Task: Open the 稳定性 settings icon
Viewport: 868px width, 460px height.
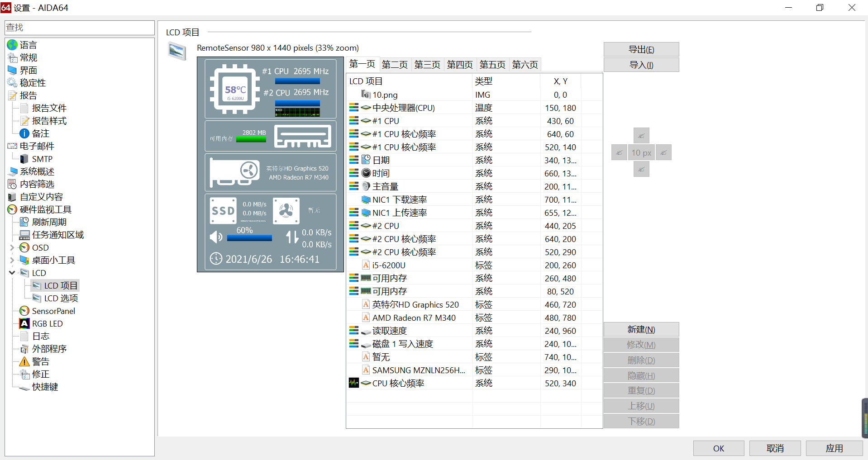Action: (x=12, y=83)
